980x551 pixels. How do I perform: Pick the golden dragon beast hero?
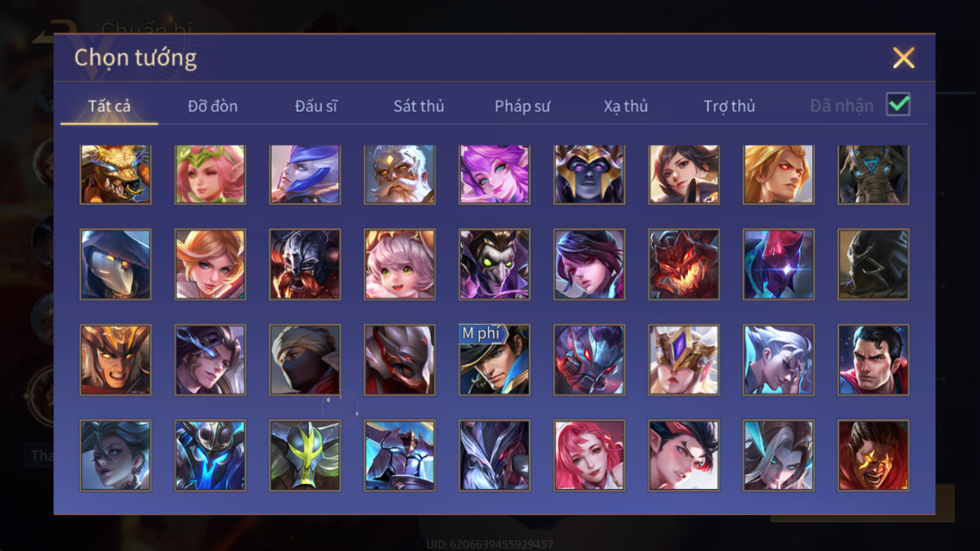pyautogui.click(x=115, y=175)
